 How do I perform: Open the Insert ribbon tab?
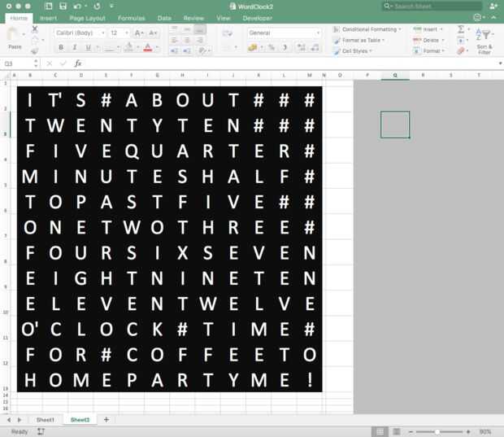coord(48,18)
